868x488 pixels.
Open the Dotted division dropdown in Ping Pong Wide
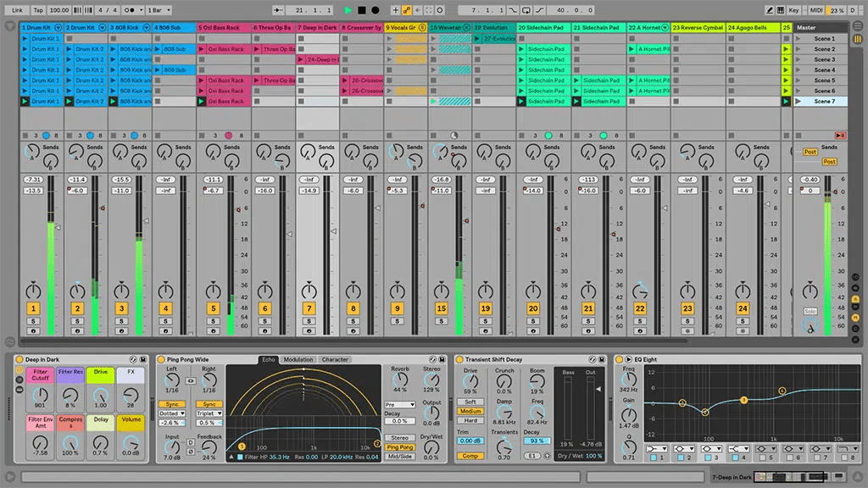tap(171, 413)
